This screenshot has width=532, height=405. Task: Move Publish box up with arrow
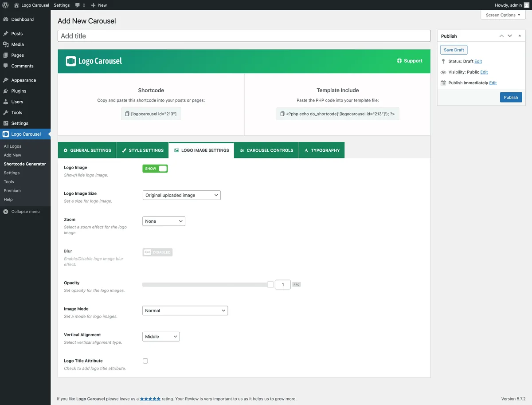[501, 36]
